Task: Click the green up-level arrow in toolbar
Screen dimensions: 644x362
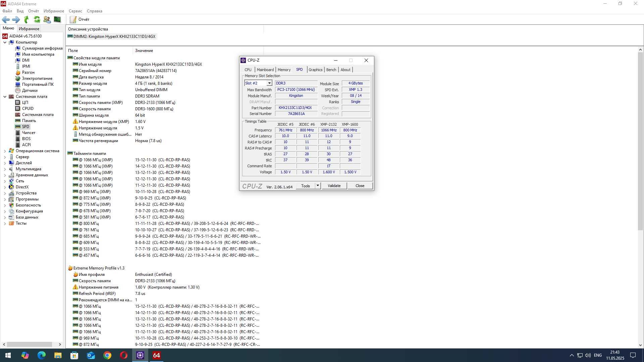Action: pyautogui.click(x=26, y=19)
